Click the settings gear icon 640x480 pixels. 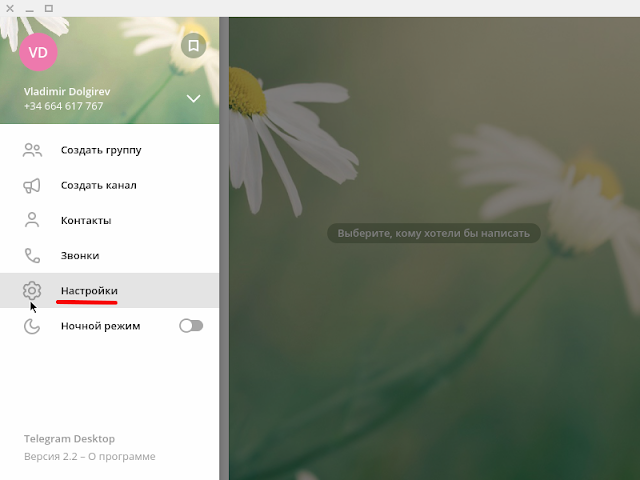(x=32, y=291)
